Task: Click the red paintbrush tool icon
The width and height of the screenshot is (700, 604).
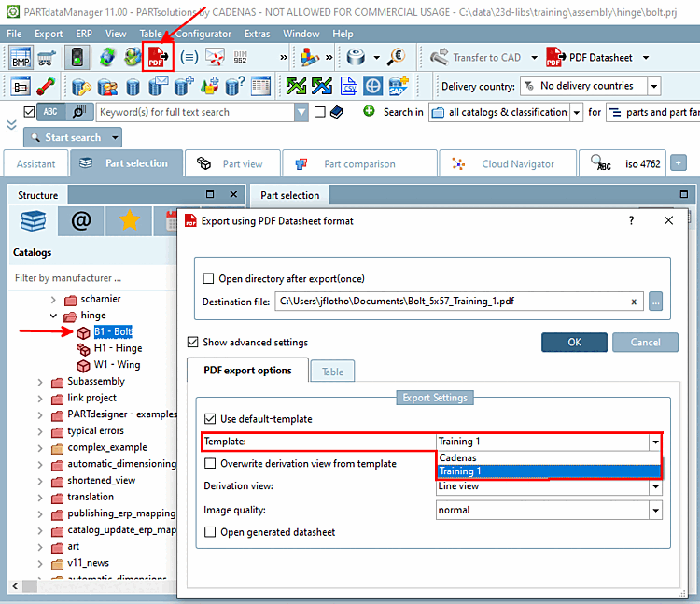Action: coord(46,86)
